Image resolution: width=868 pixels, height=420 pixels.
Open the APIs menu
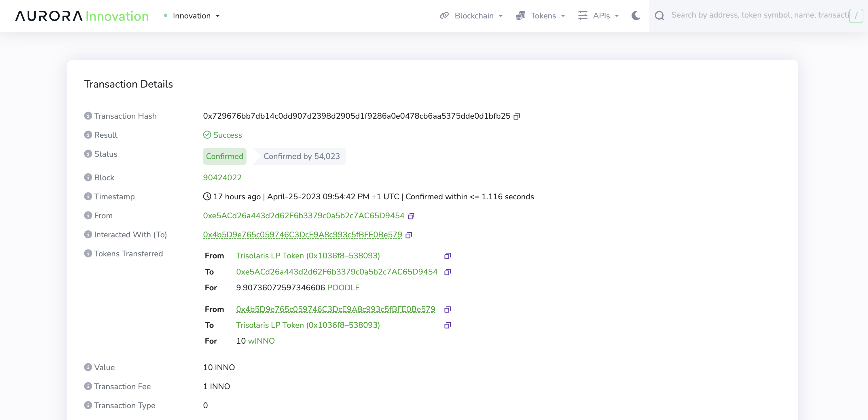pyautogui.click(x=598, y=16)
